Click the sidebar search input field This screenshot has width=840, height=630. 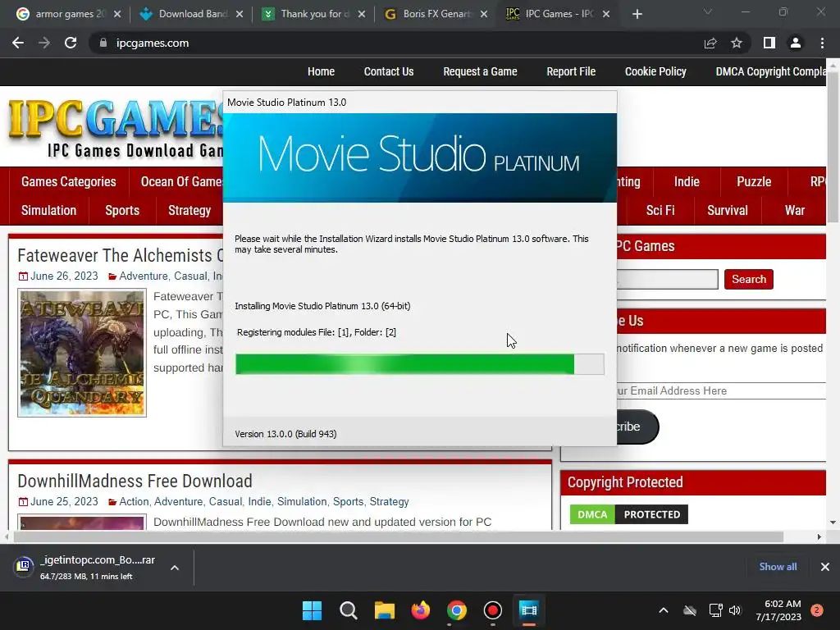(668, 279)
